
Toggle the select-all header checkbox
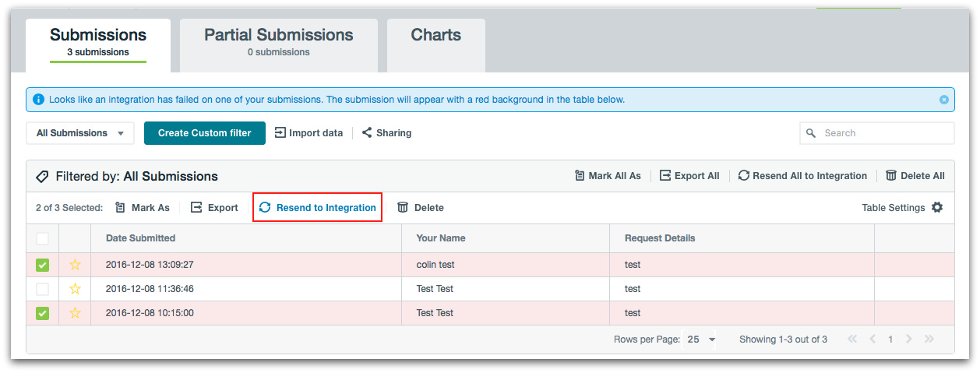pyautogui.click(x=42, y=238)
